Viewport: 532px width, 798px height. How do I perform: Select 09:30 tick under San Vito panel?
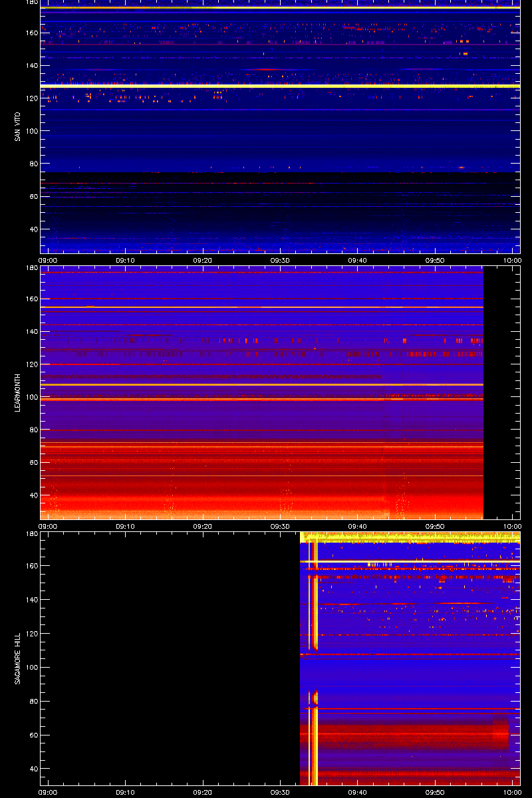(280, 260)
